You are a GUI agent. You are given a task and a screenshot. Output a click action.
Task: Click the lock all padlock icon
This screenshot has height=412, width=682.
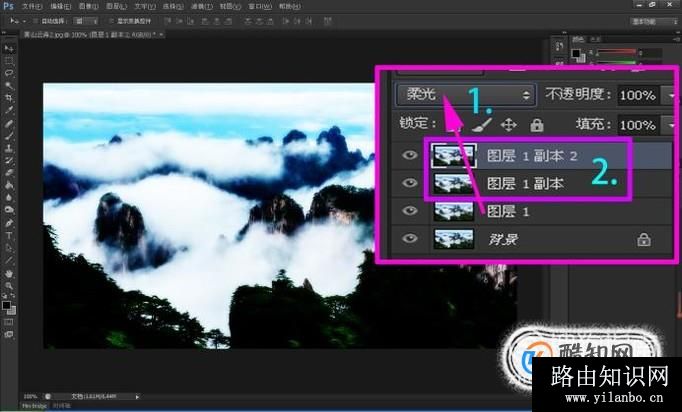[537, 125]
